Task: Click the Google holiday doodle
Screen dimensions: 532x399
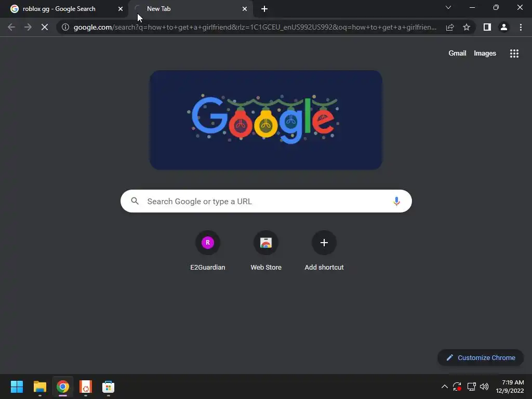Action: 266,120
